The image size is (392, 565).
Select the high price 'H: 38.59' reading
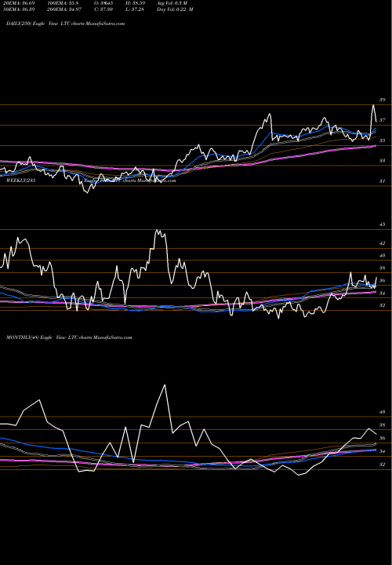pos(135,3)
